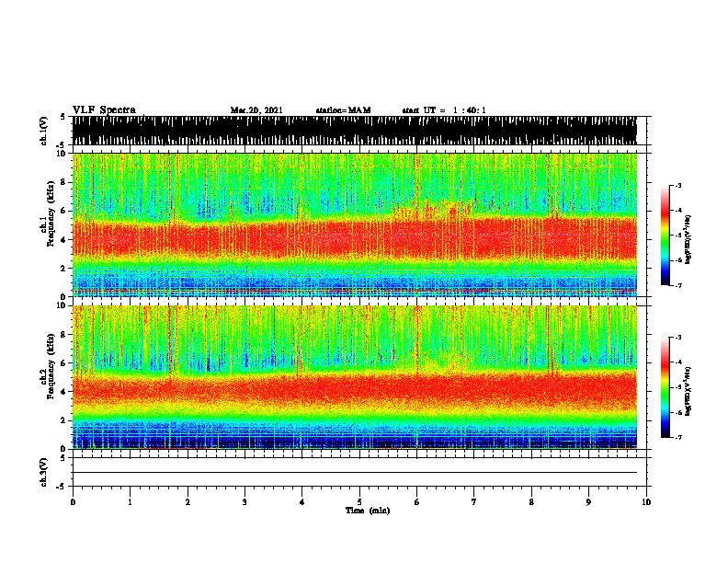Click the "Time (min)" axis label
The height and width of the screenshot is (563, 728).
click(x=368, y=511)
